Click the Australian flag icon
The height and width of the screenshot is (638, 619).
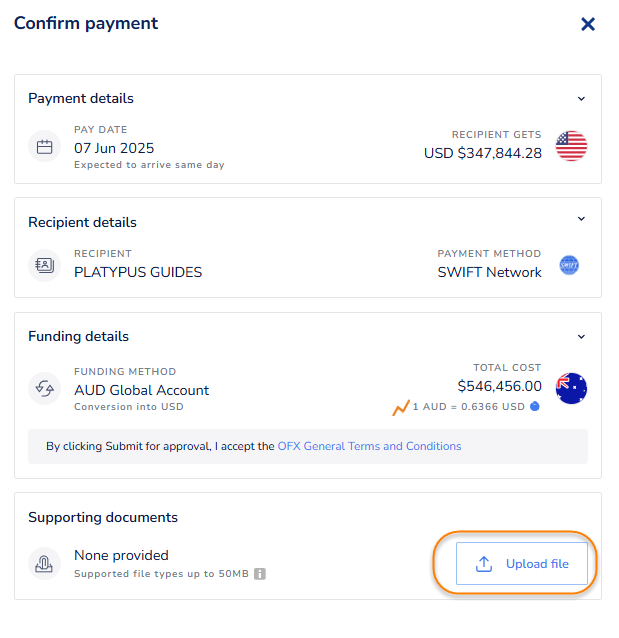(571, 388)
